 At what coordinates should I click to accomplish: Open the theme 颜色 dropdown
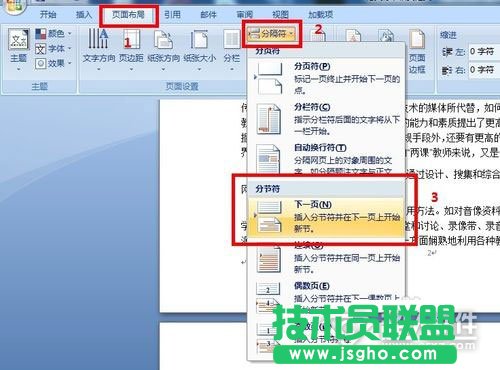click(x=54, y=34)
